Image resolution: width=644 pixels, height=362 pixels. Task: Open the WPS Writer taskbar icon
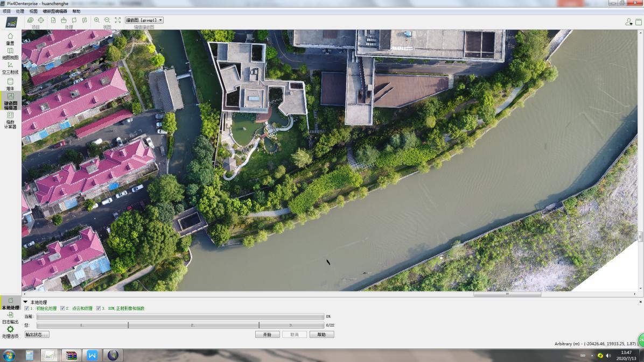[x=92, y=356]
